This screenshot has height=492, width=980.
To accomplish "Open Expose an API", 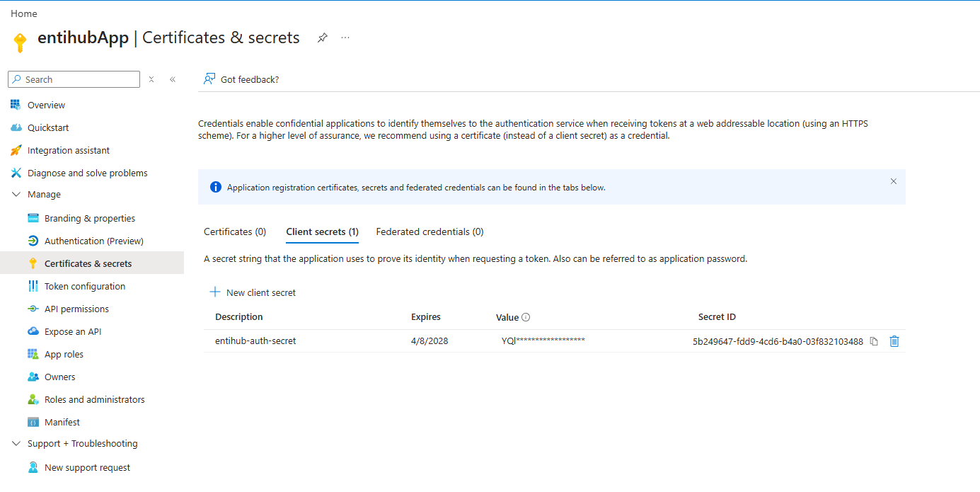I will point(73,331).
